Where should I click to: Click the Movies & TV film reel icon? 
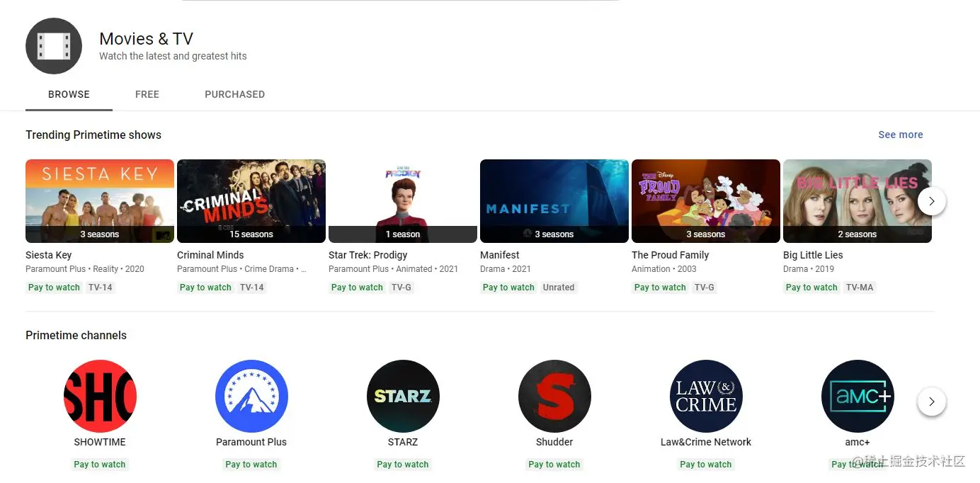(x=54, y=46)
